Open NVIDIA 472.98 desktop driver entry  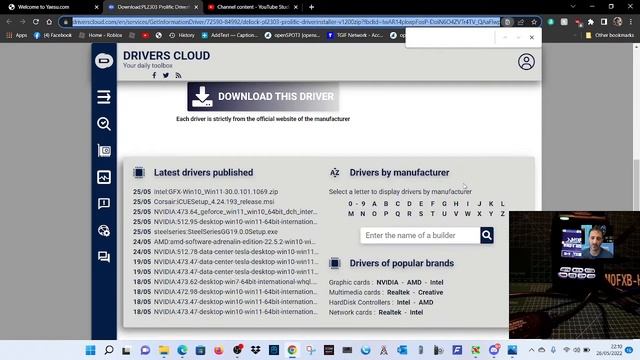pyautogui.click(x=236, y=292)
